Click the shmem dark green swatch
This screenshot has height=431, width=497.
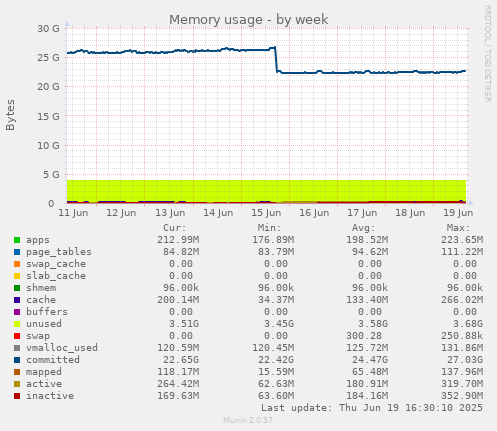pos(17,288)
